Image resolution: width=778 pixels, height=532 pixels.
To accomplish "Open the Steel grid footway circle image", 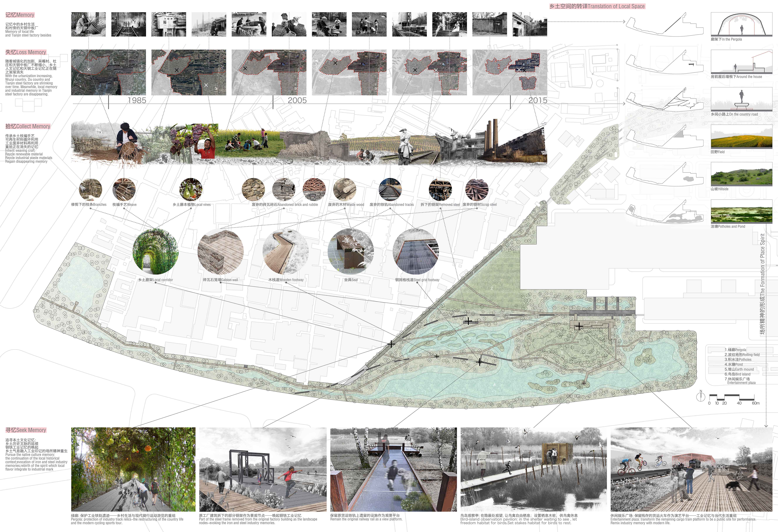I will tap(416, 252).
